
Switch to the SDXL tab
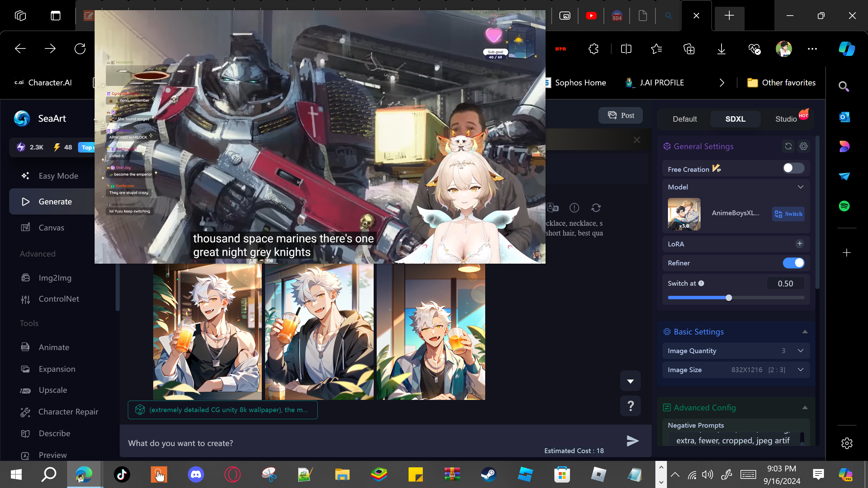[x=735, y=119]
